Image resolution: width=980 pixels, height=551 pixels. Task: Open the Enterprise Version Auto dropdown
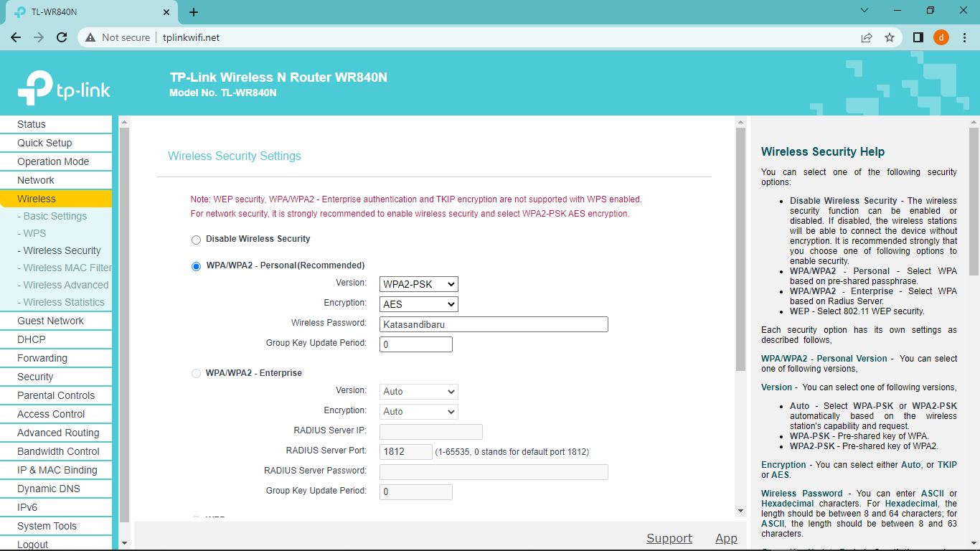(419, 392)
